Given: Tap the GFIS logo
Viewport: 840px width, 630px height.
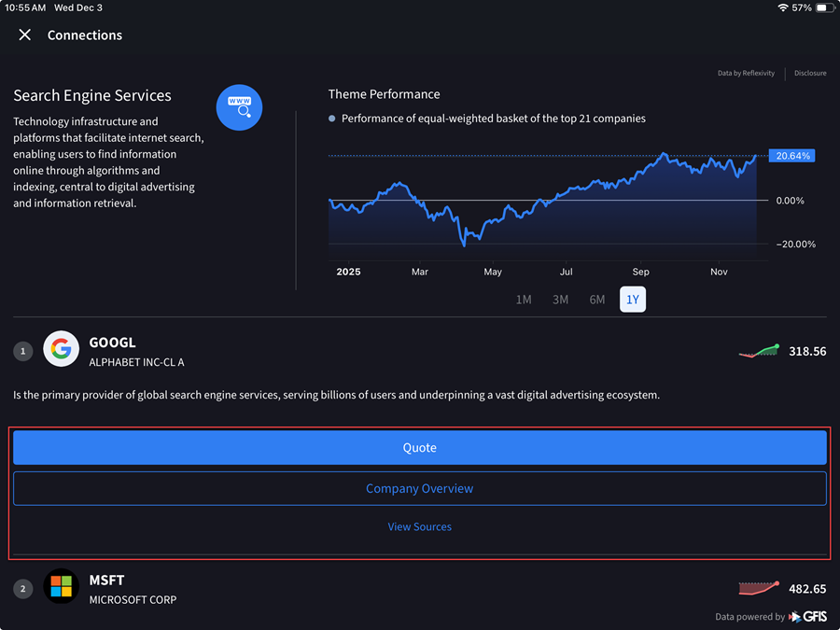Looking at the screenshot, I should (x=808, y=617).
